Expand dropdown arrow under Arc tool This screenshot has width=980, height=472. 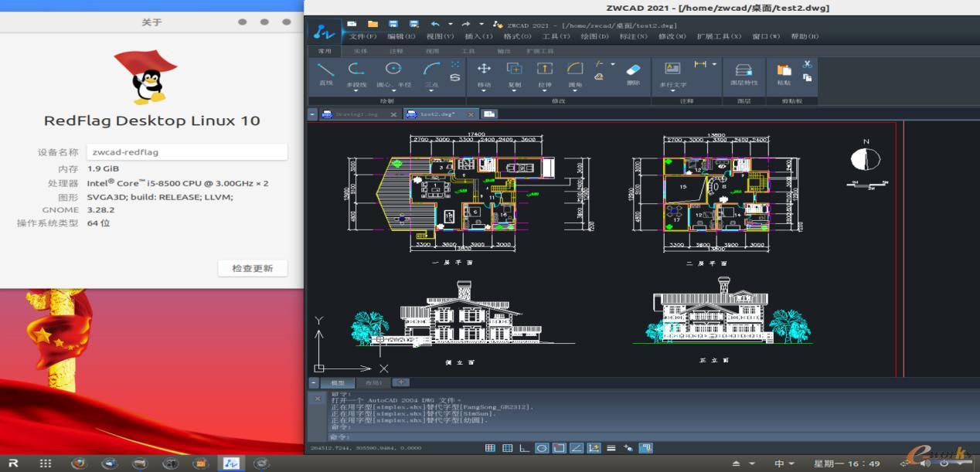pyautogui.click(x=431, y=90)
